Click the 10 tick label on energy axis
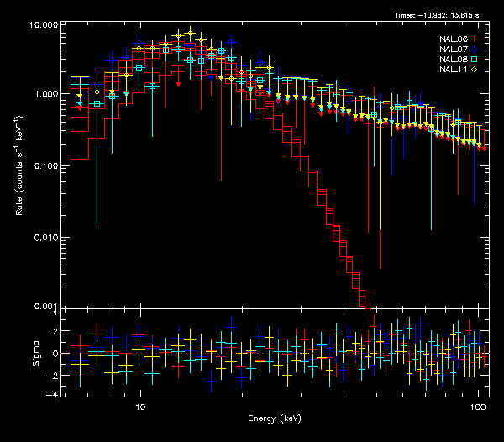 pyautogui.click(x=141, y=406)
